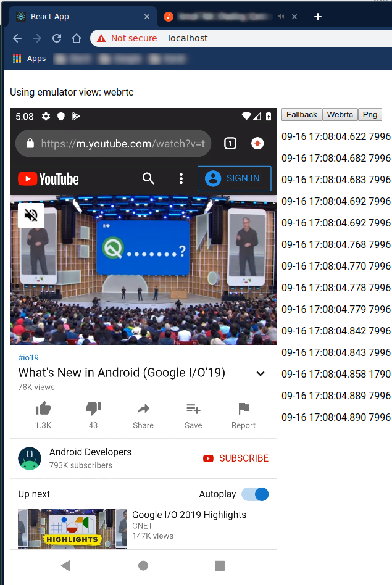Close the second browser tab

click(294, 17)
